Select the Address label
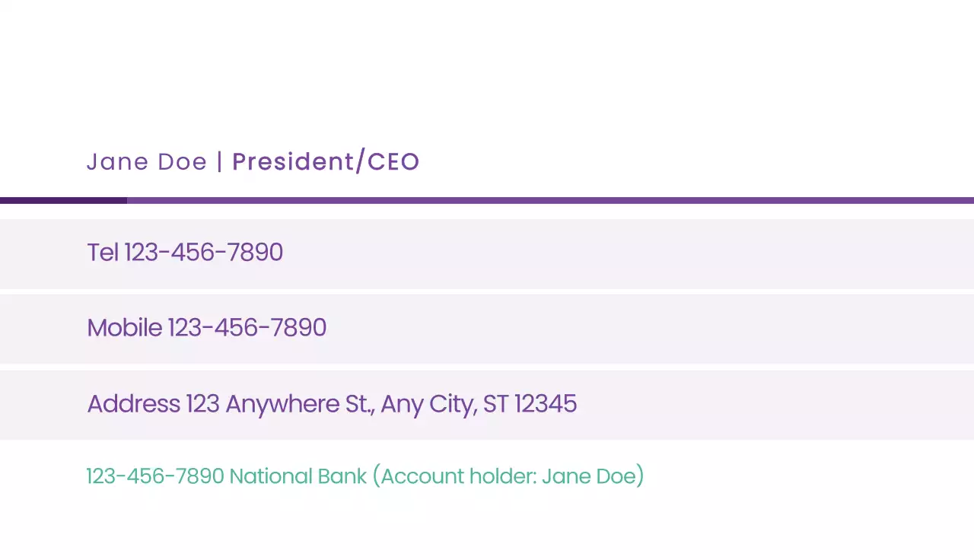This screenshot has width=974, height=560. click(133, 404)
